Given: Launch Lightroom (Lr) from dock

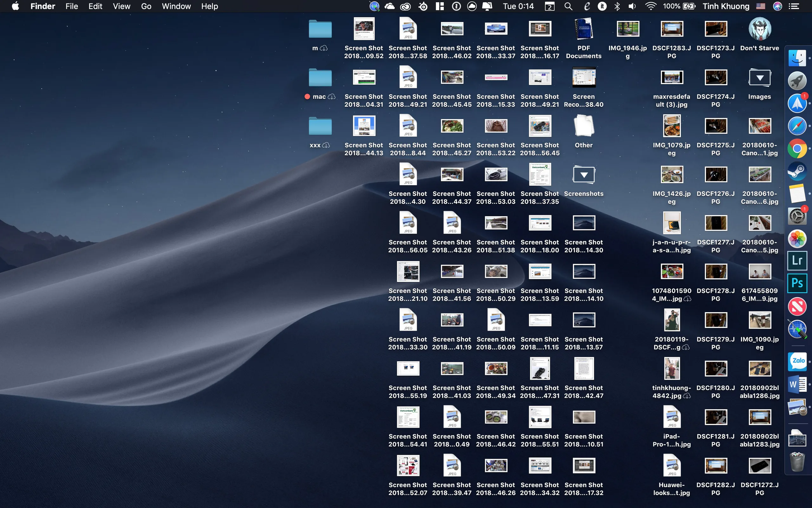Looking at the screenshot, I should point(797,261).
